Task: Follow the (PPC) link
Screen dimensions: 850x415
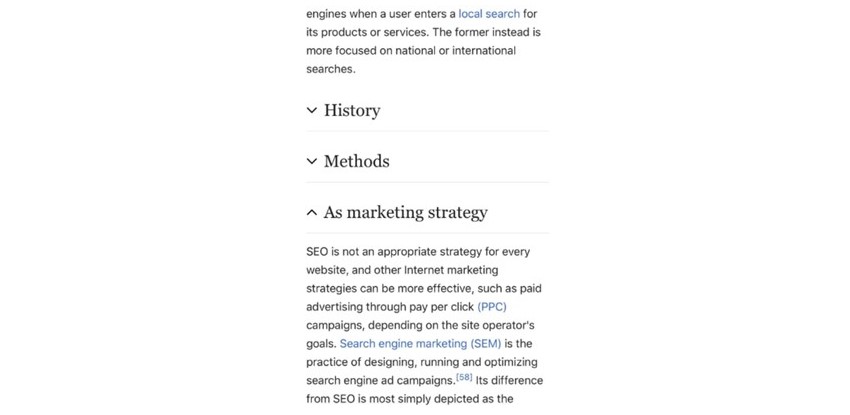Action: tap(492, 307)
